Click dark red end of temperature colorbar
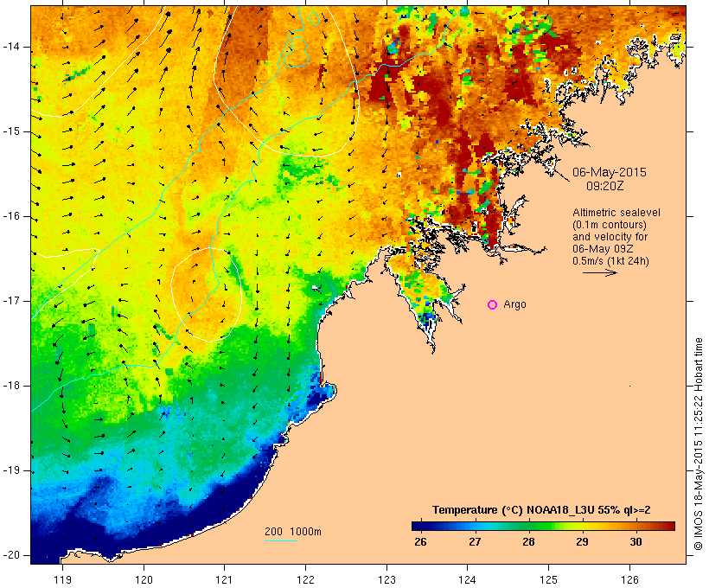Screen dimensions: 709x588 click(670, 526)
